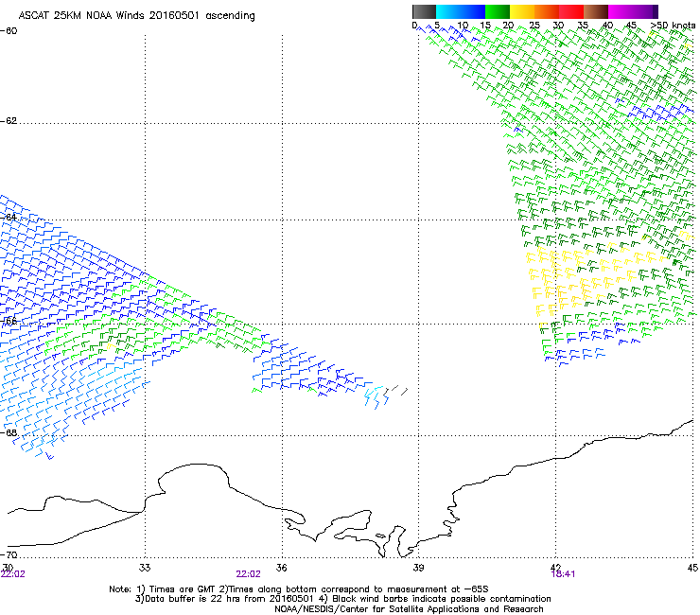Click the -64 latitude label
This screenshot has width=700, height=615.
pos(9,217)
